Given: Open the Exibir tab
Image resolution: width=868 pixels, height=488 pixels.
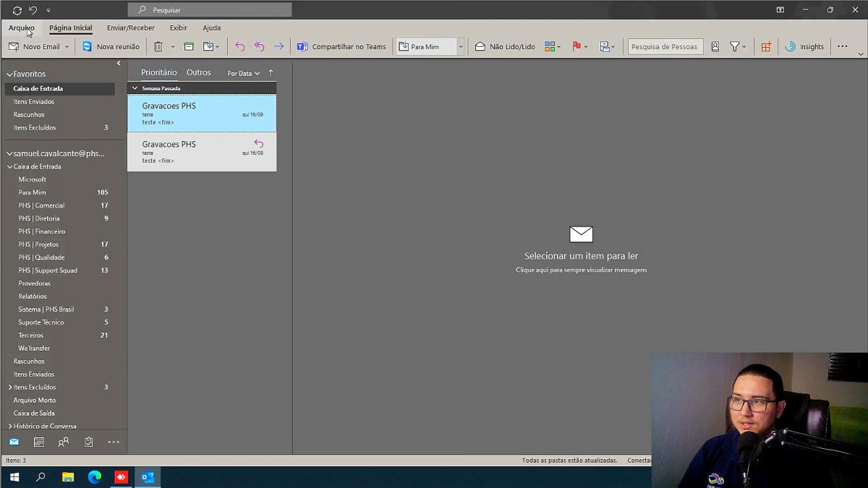Looking at the screenshot, I should coord(178,27).
